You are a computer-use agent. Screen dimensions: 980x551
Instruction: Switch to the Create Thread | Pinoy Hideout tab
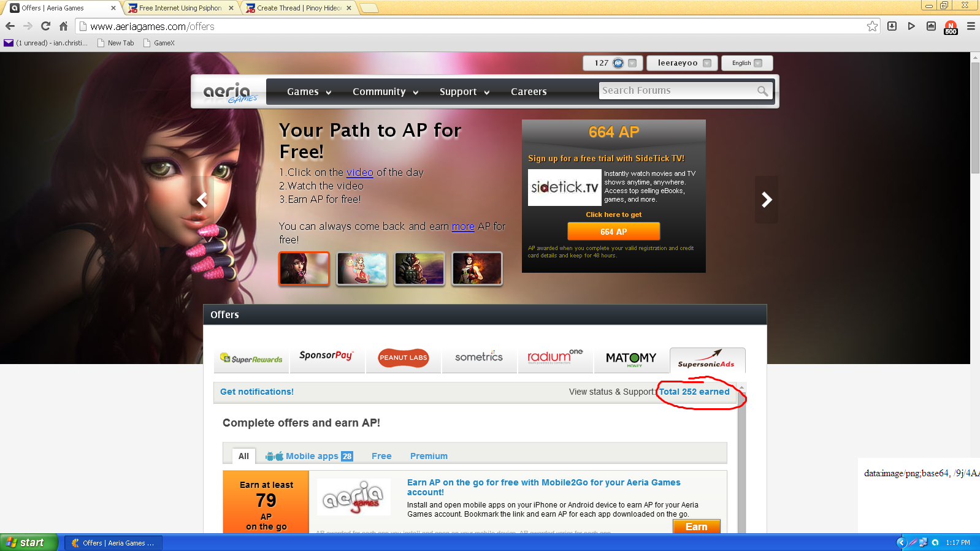coord(298,8)
